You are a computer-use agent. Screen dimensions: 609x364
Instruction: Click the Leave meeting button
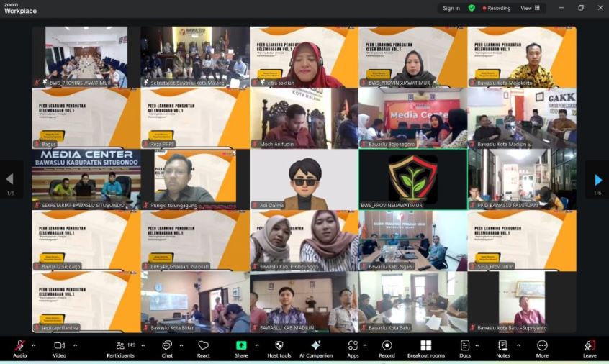coord(590,349)
